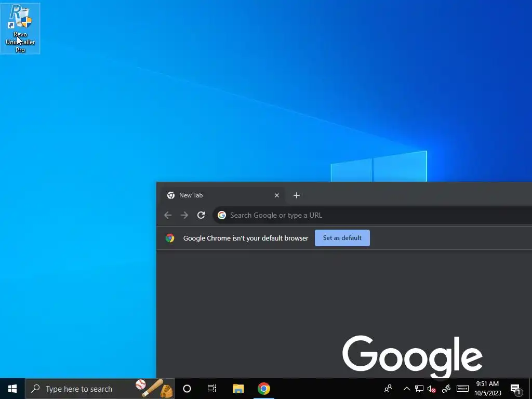Image resolution: width=532 pixels, height=399 pixels.
Task: Open Cortana circle icon on taskbar
Action: pyautogui.click(x=187, y=389)
